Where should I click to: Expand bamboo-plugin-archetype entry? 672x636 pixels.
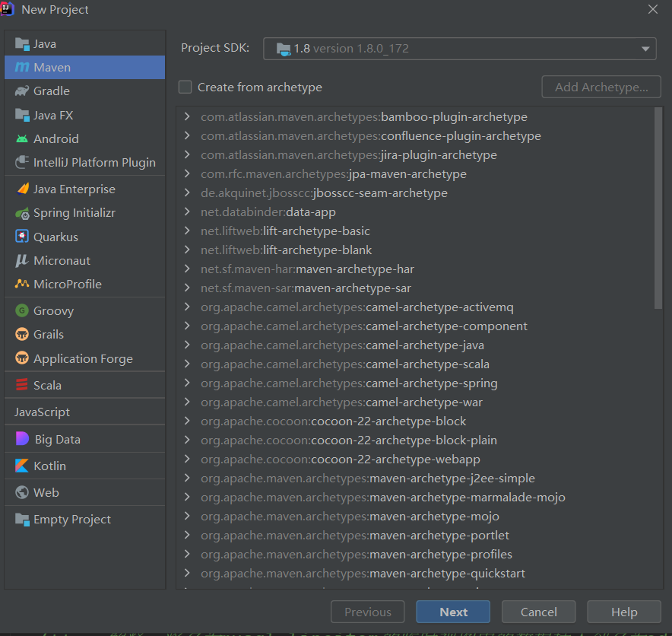point(187,116)
